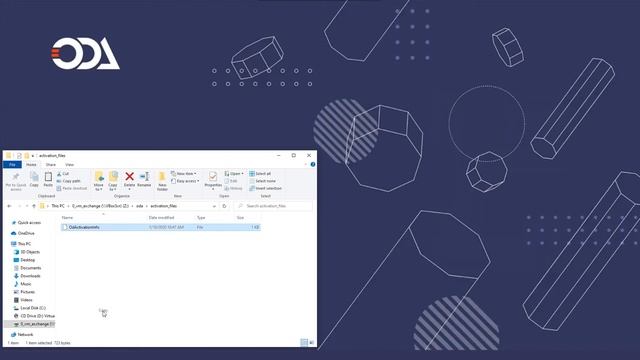Sort by the Size column header
640x360 pixels.
(x=240, y=218)
